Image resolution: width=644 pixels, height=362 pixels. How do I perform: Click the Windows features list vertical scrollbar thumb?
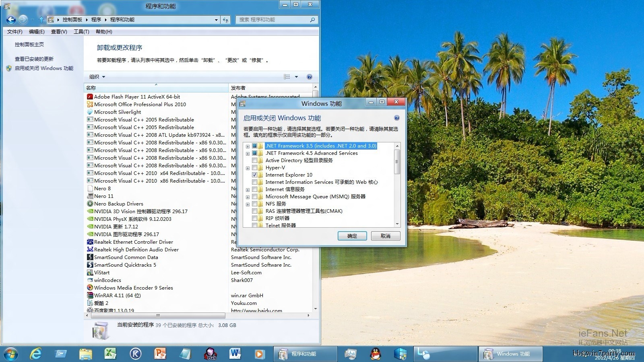coord(397,162)
